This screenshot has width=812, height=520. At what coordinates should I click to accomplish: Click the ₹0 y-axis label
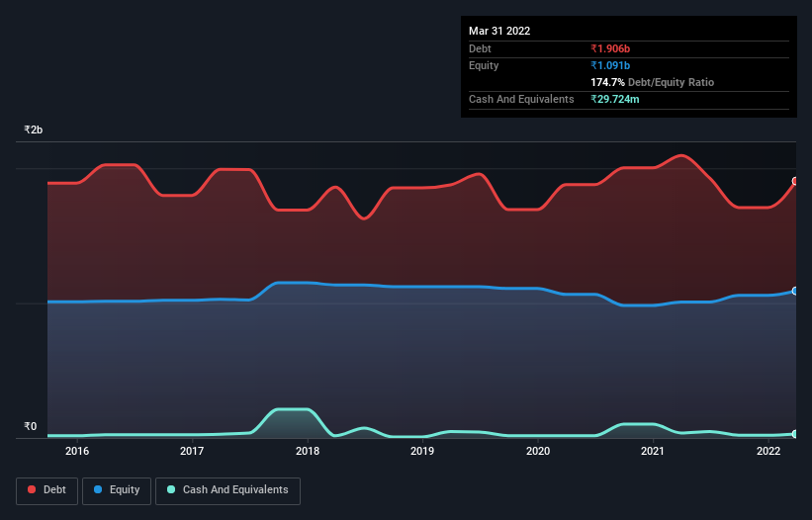(x=31, y=426)
